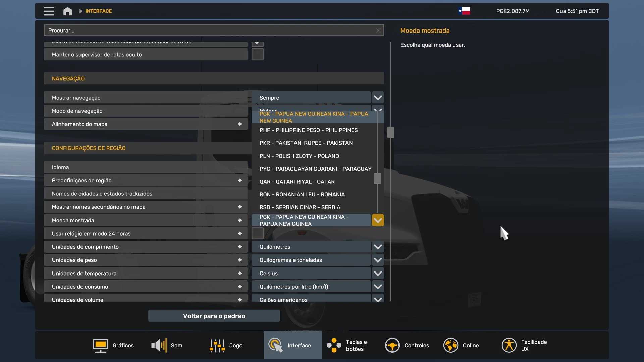Open the hamburger main menu icon
This screenshot has width=644, height=362.
point(49,11)
